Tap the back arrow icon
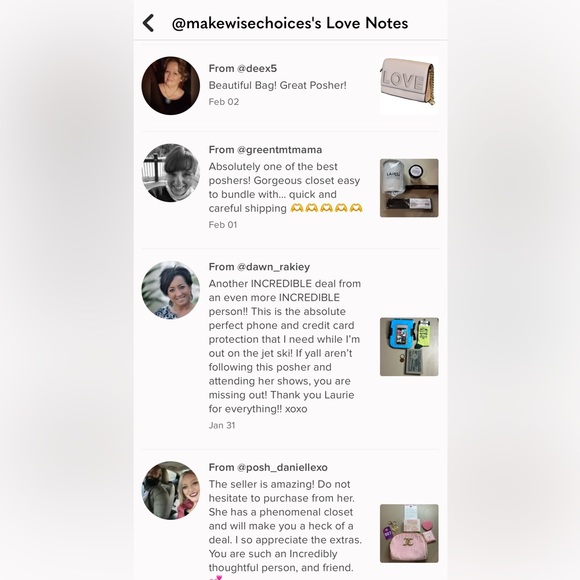 [148, 23]
